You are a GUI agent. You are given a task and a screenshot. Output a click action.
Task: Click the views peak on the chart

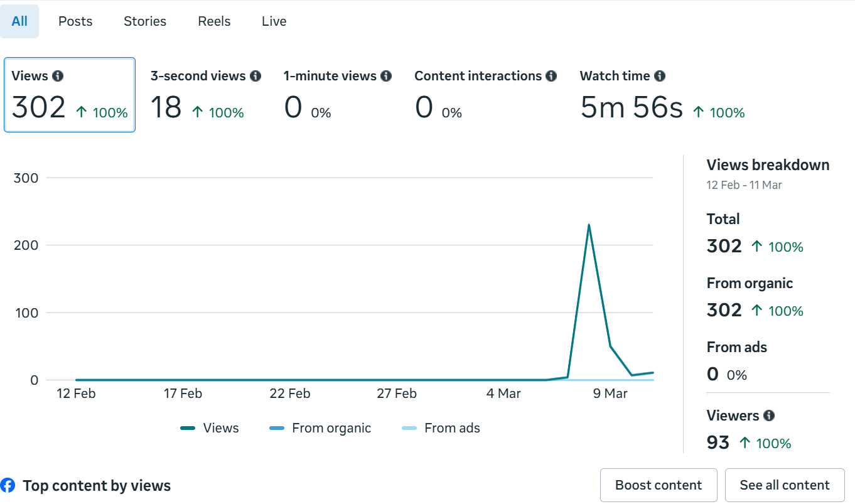coord(589,225)
